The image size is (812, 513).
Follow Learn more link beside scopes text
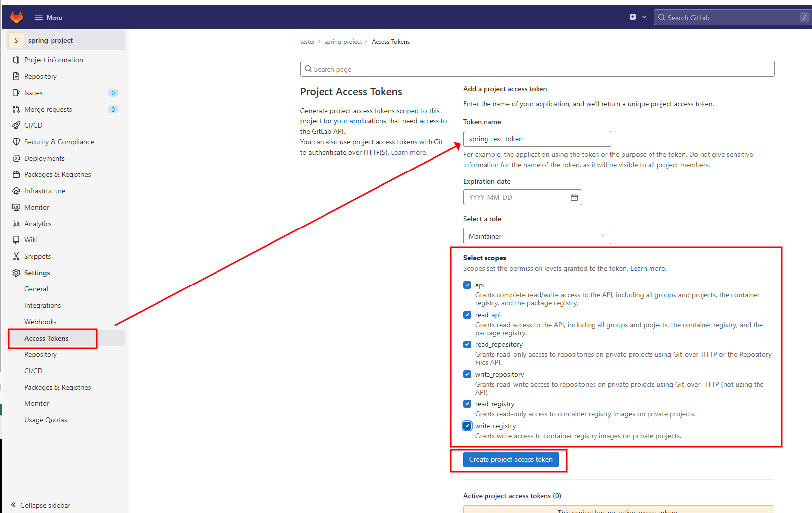(x=648, y=268)
